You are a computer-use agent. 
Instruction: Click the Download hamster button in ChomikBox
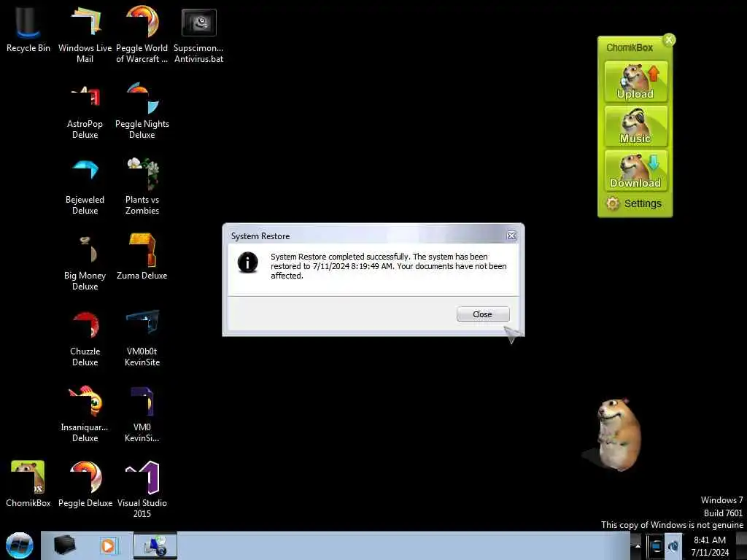[635, 171]
